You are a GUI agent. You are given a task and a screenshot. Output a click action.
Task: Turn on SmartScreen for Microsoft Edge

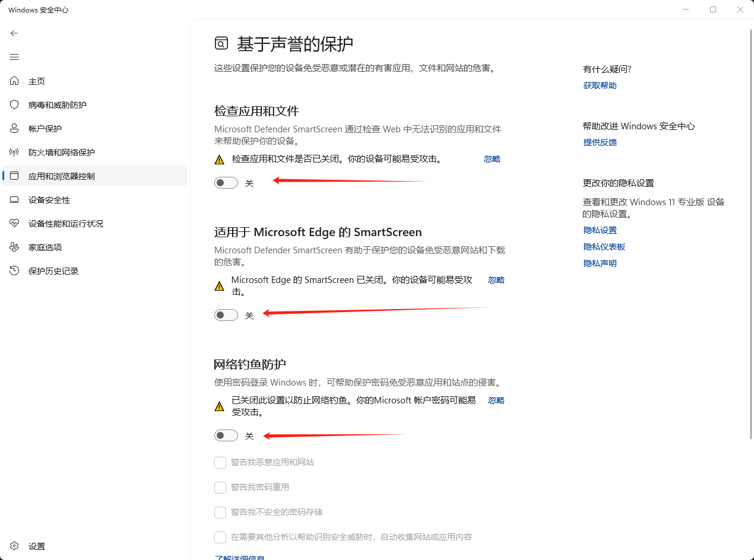[x=226, y=314]
